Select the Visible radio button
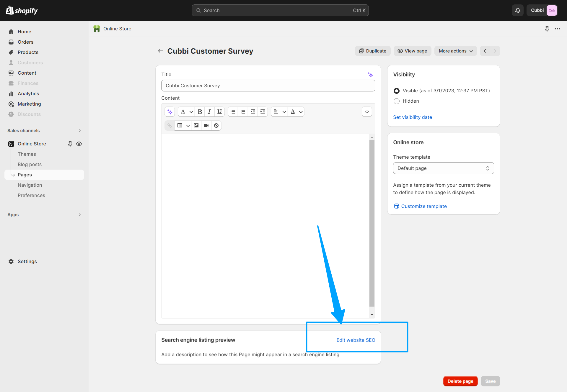This screenshot has height=392, width=567. [397, 91]
